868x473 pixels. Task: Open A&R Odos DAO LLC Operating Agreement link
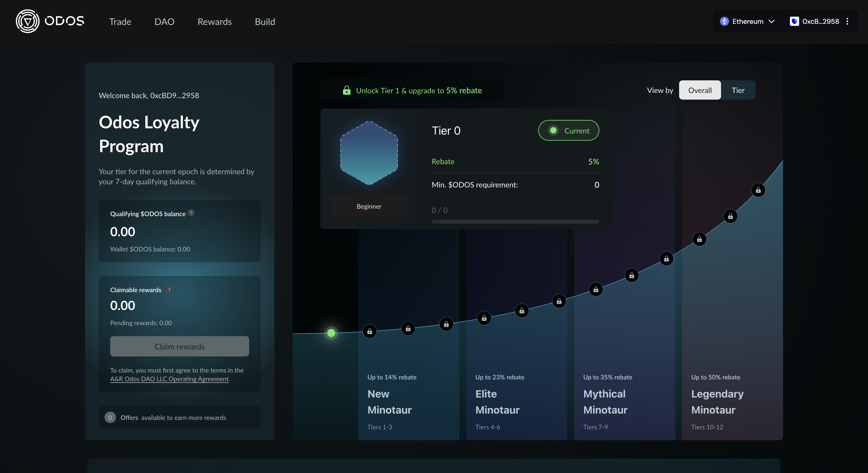click(x=169, y=379)
